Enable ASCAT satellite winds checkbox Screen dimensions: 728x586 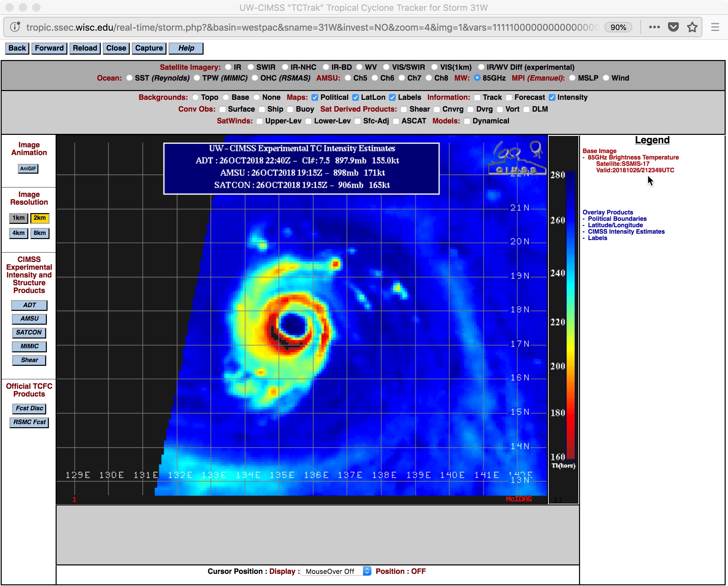click(x=396, y=121)
